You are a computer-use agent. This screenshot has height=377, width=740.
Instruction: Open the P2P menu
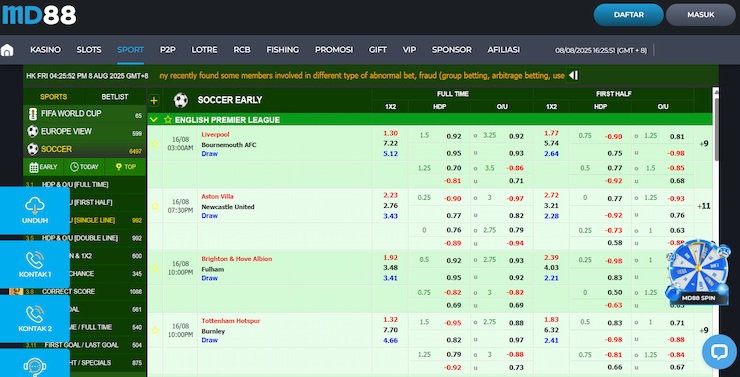tap(168, 50)
